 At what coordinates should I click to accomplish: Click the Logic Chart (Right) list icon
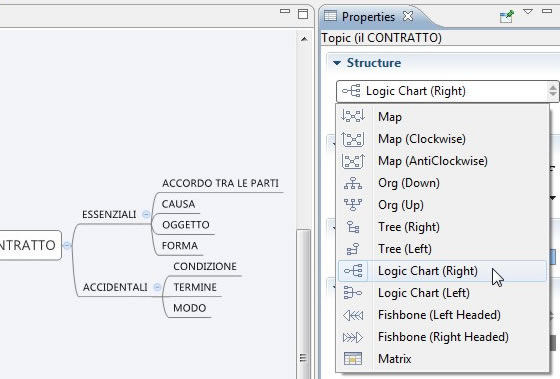coord(353,271)
